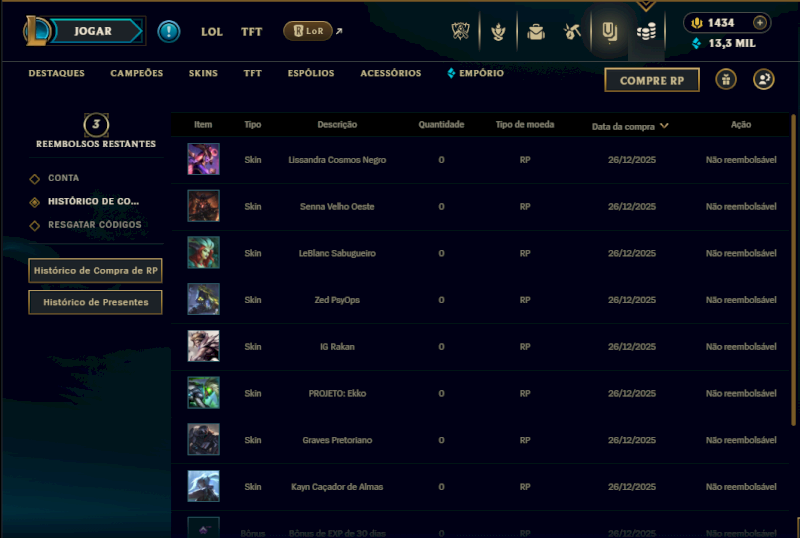Click the PROJETO: Ekko skin thumbnail
This screenshot has height=538, width=800.
(204, 393)
